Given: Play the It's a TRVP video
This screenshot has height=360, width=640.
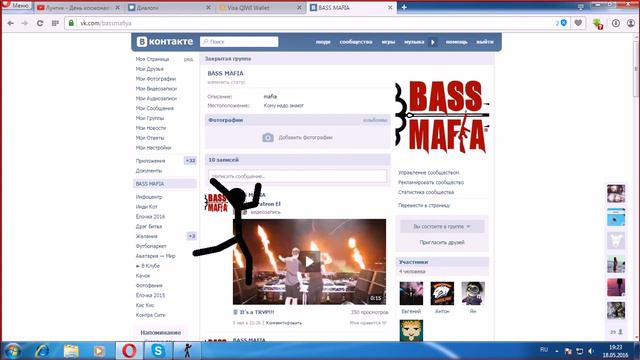Looking at the screenshot, I should click(x=309, y=262).
